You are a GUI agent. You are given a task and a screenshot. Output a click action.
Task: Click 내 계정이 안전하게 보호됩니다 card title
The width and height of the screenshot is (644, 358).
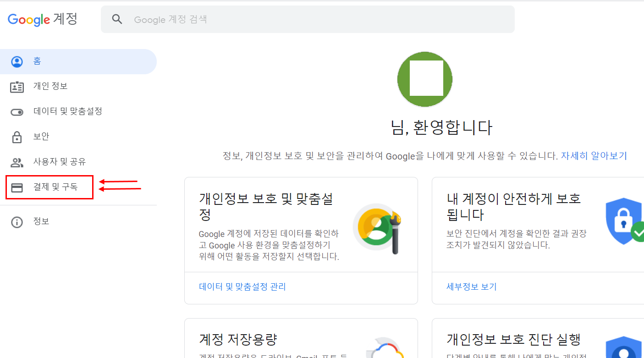tap(514, 206)
